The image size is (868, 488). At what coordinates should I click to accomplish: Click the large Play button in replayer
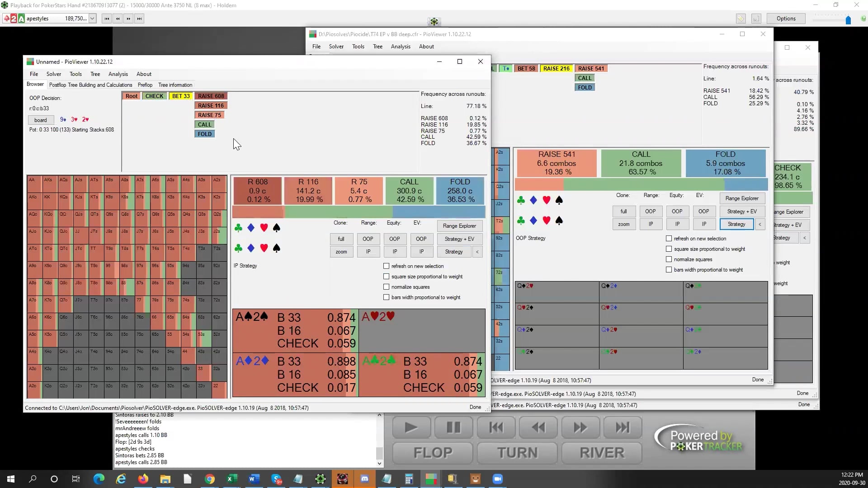click(x=411, y=427)
